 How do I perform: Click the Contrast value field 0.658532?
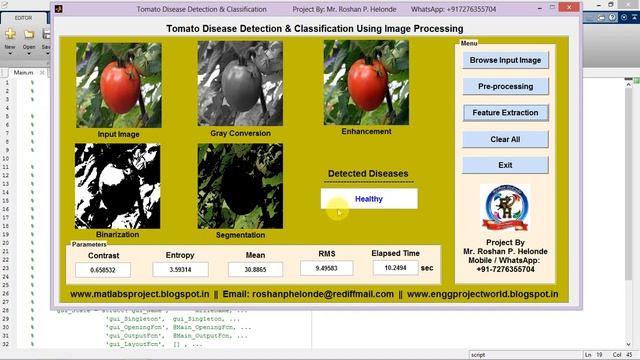103,270
